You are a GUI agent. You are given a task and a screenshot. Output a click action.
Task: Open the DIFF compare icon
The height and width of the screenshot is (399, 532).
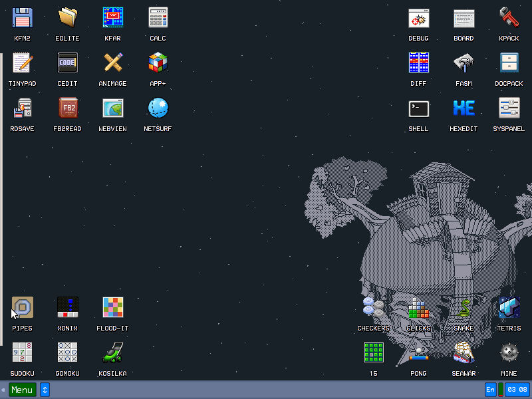[x=419, y=63]
